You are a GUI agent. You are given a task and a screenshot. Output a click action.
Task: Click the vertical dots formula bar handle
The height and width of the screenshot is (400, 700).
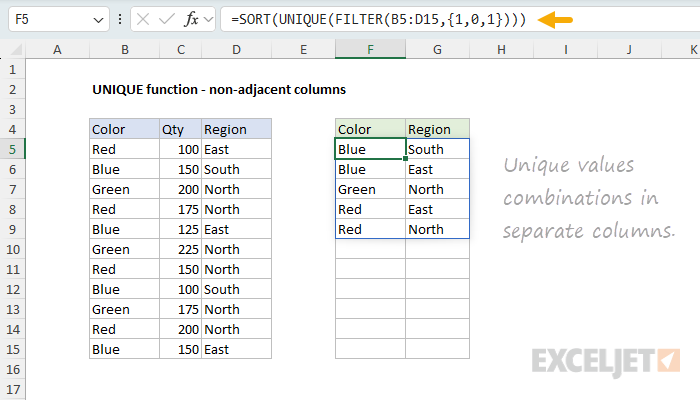(x=120, y=20)
